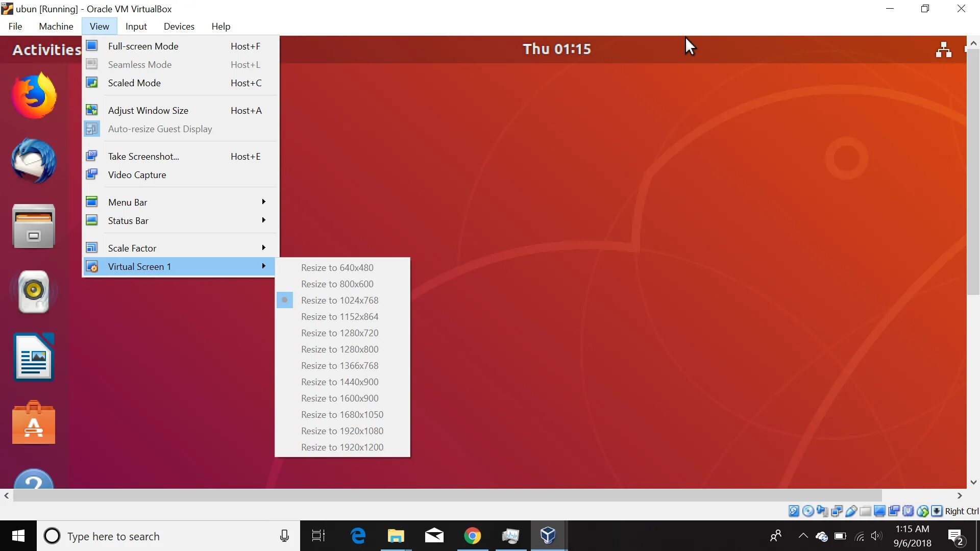Screen dimensions: 980x551
Task: Show hidden icons chevron in system tray
Action: pyautogui.click(x=803, y=536)
